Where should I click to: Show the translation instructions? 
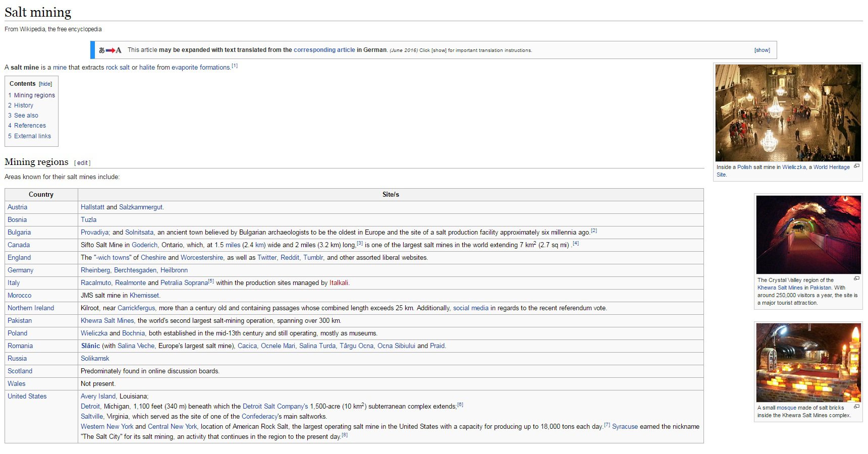(x=762, y=50)
